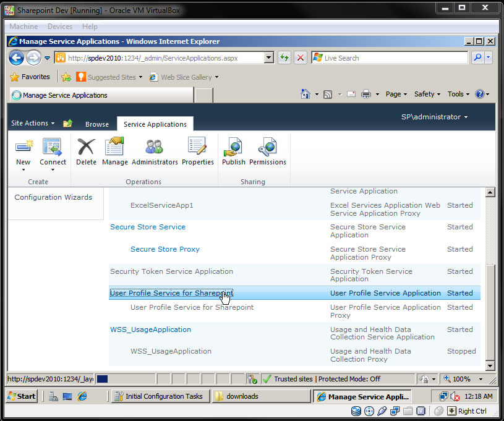The height and width of the screenshot is (421, 504).
Task: Click the IE Back arrow button
Action: (x=17, y=58)
